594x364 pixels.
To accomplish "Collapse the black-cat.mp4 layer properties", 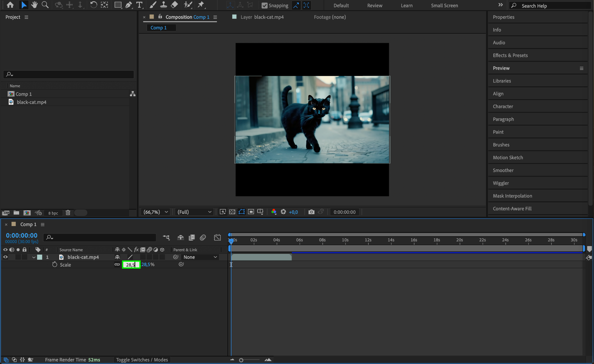I will tap(34, 257).
